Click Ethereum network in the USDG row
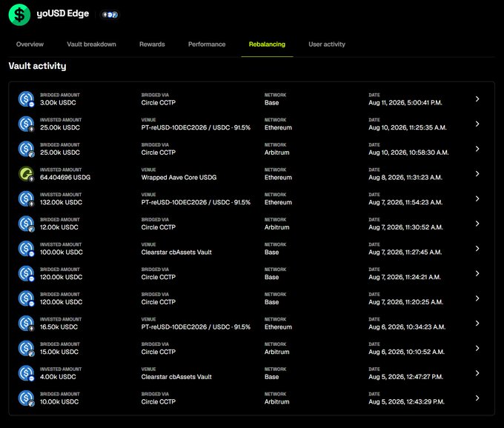 tap(278, 177)
